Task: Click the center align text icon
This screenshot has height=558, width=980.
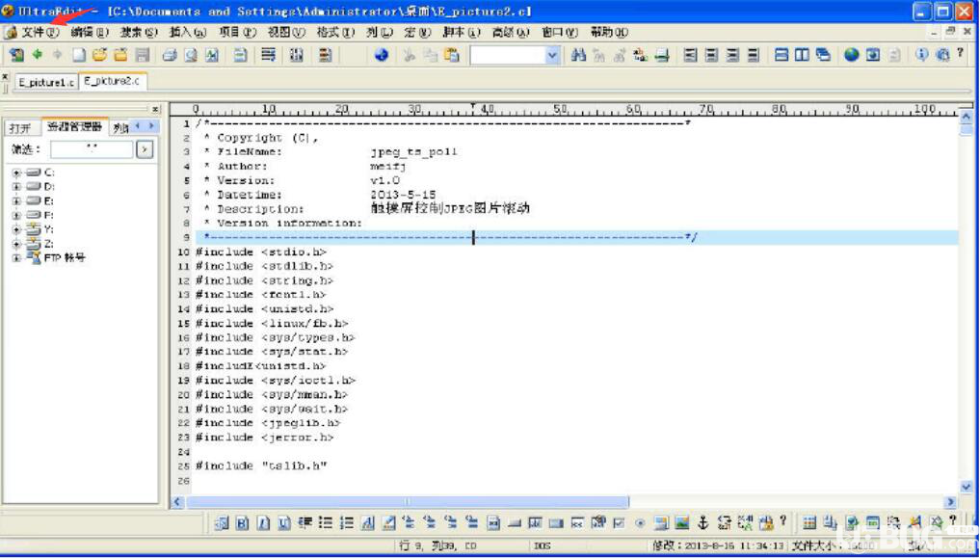Action: pyautogui.click(x=712, y=55)
